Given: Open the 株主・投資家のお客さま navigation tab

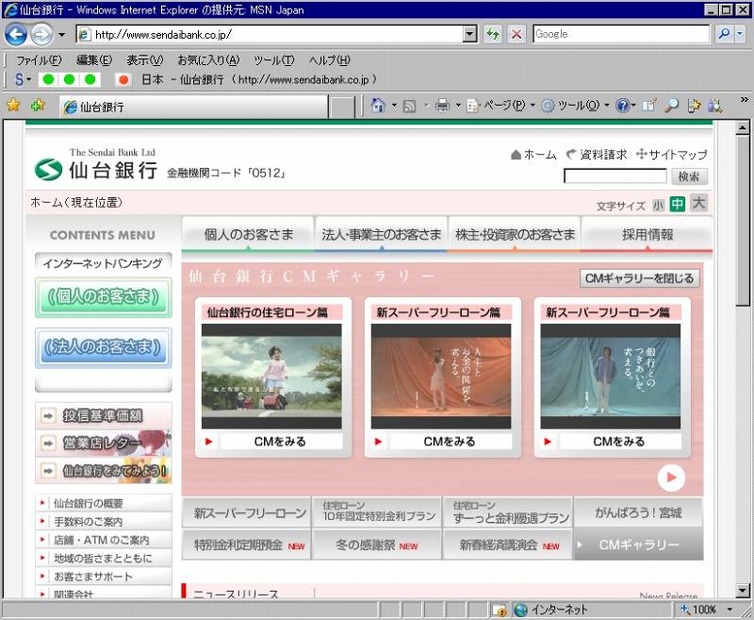Looking at the screenshot, I should click(515, 234).
